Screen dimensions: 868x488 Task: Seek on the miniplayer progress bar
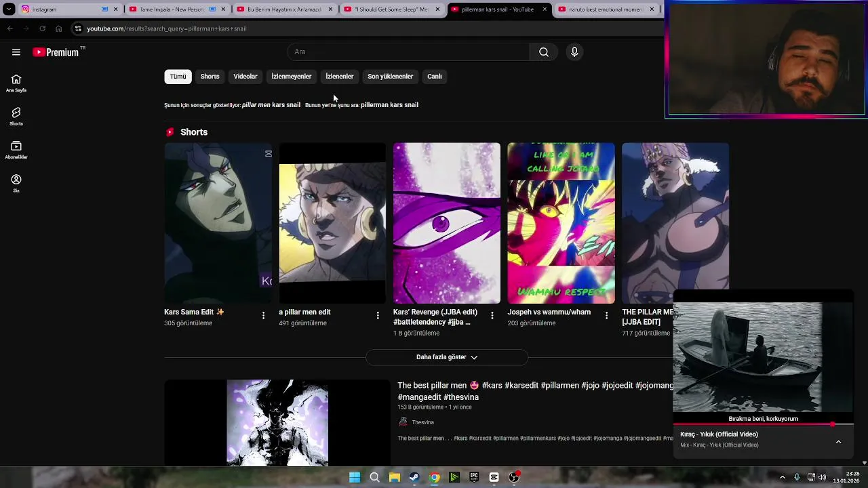763,424
